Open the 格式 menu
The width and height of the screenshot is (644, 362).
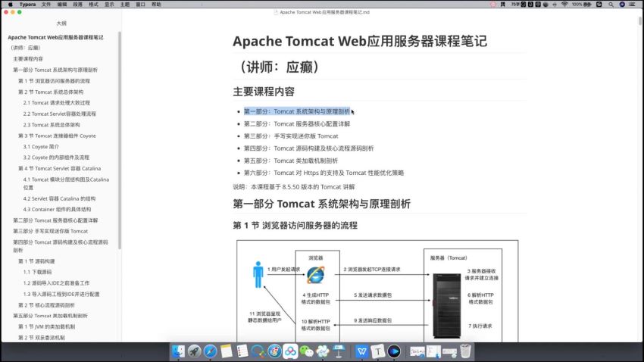coord(94,4)
